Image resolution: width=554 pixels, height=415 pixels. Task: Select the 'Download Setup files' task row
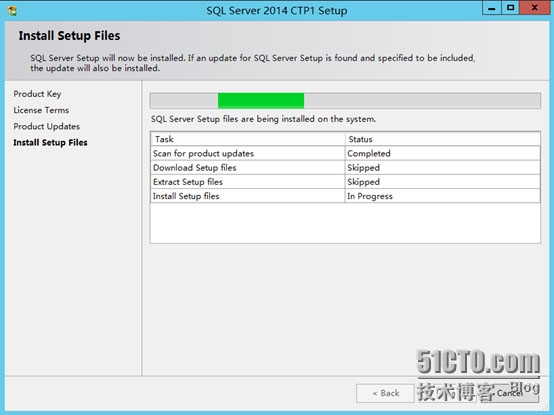pyautogui.click(x=345, y=167)
